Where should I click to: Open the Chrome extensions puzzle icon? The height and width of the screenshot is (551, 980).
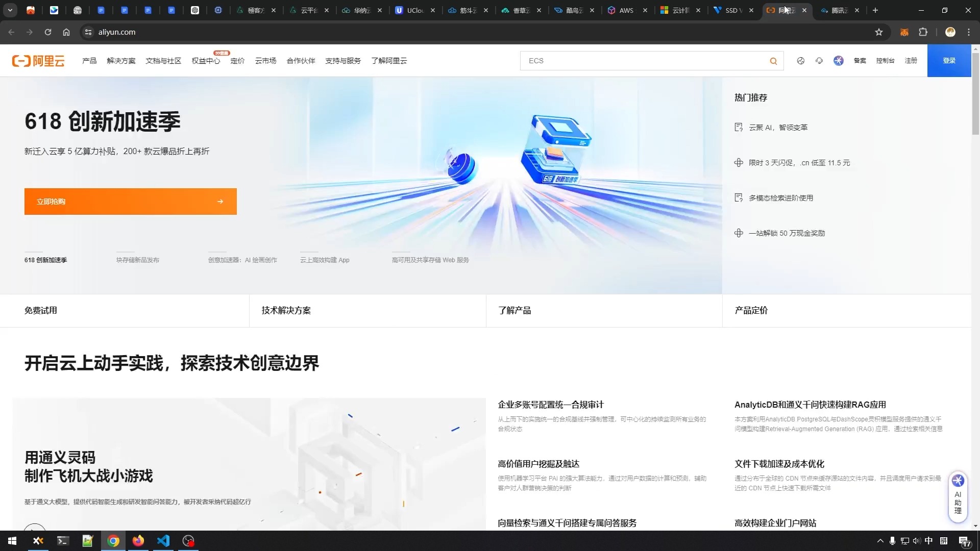pos(923,32)
